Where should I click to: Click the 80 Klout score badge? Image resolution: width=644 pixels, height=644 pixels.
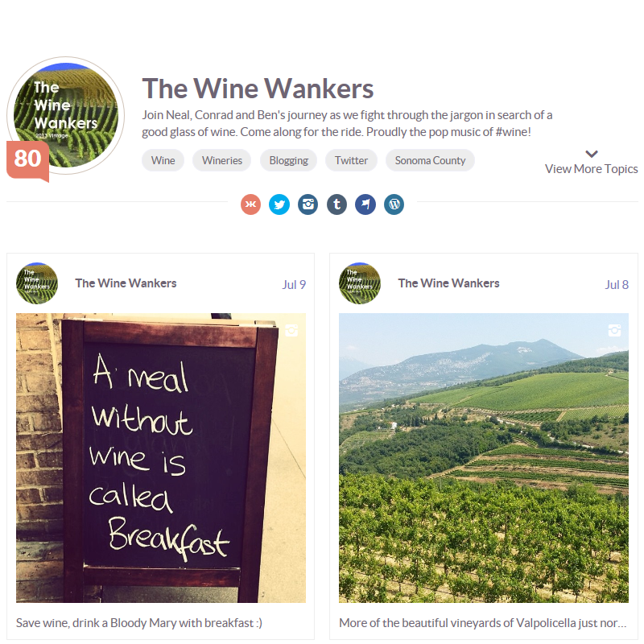tap(27, 160)
